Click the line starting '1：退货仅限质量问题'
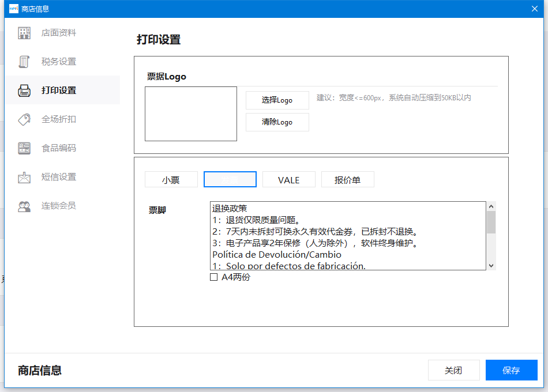548x392 pixels. pyautogui.click(x=256, y=220)
